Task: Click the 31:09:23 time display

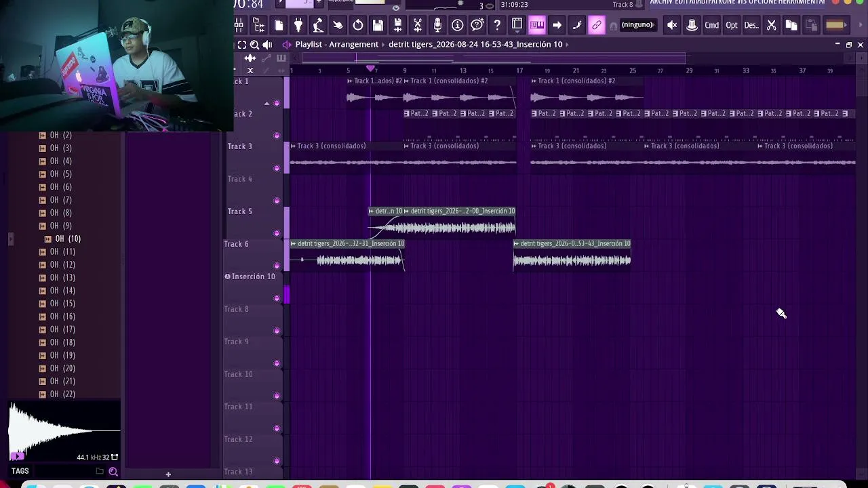Action: [514, 5]
